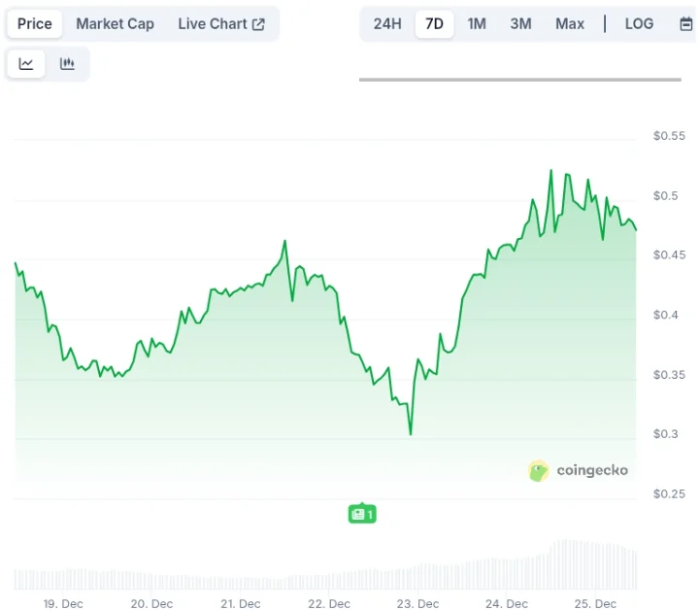Select the Price tab
700x610 pixels.
tap(35, 24)
